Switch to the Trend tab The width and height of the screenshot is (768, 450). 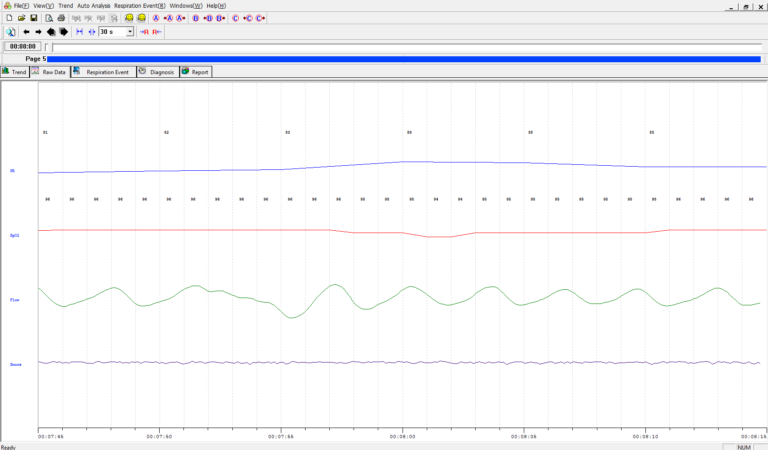pos(15,72)
